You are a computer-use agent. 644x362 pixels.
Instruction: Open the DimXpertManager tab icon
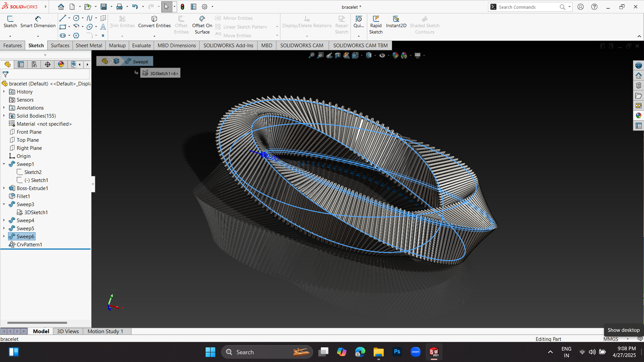pos(48,64)
